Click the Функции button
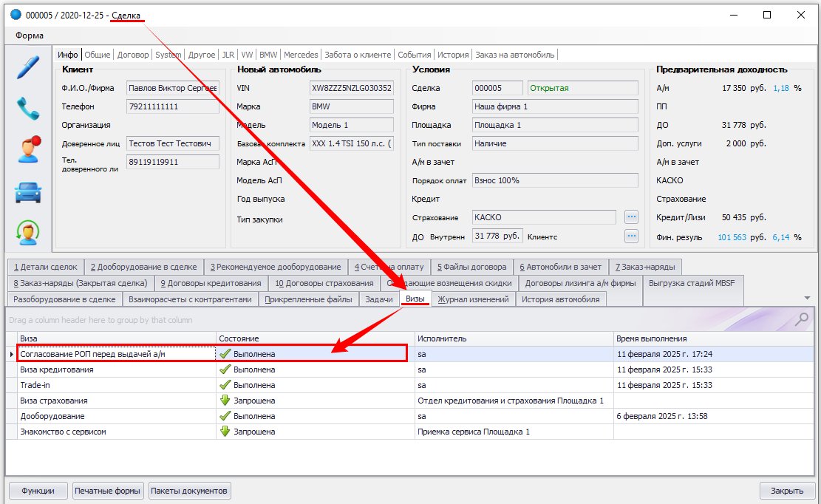Viewport: 821px width, 504px height. (38, 491)
